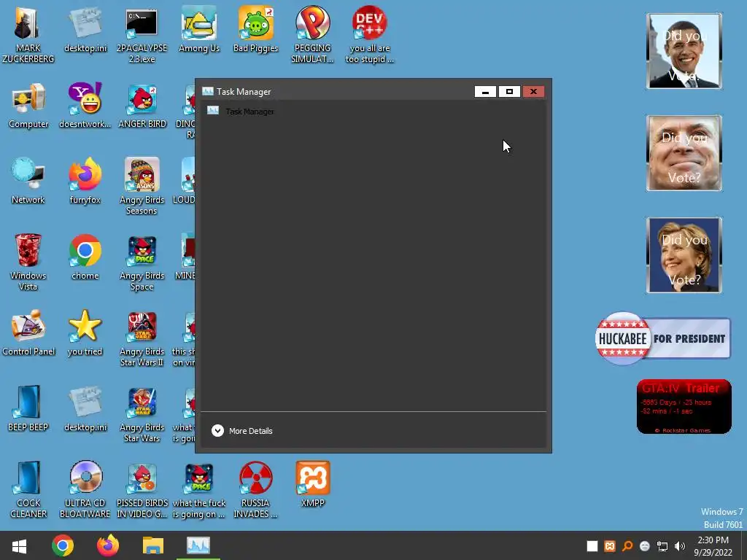Viewport: 747px width, 560px height.
Task: Select RUSSIA INVADES desktop icon
Action: [255, 489]
